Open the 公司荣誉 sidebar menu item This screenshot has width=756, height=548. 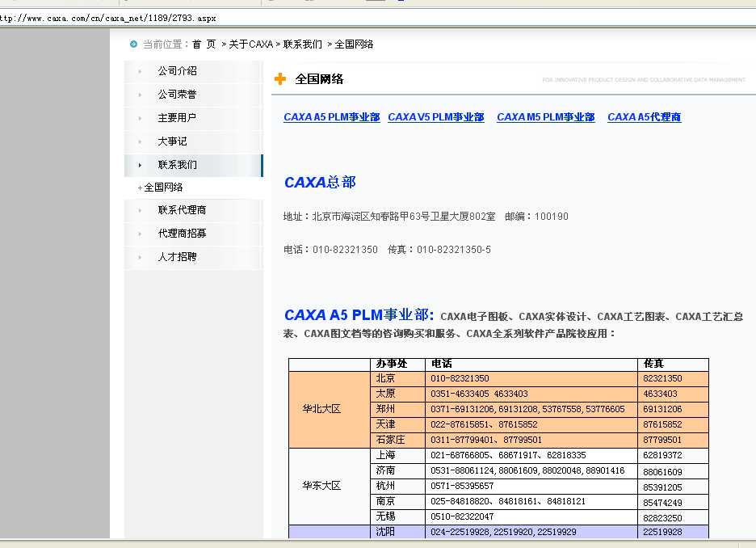[178, 94]
